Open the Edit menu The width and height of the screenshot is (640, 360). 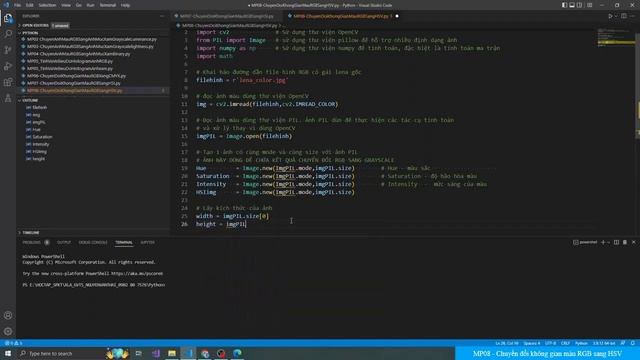(30, 5)
